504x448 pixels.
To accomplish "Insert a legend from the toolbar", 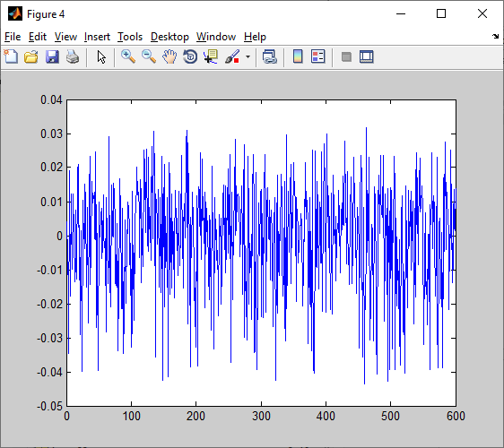I will [x=318, y=56].
